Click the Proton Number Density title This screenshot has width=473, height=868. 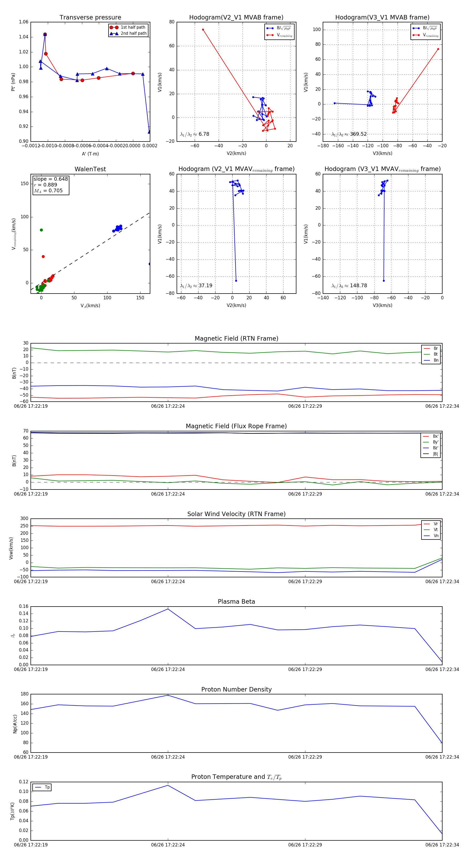[236, 689]
